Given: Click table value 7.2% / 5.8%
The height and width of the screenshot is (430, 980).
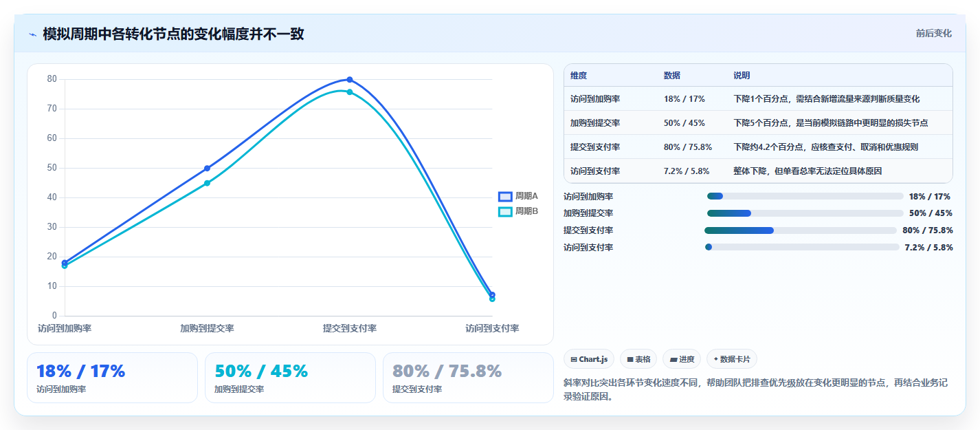Looking at the screenshot, I should [687, 171].
